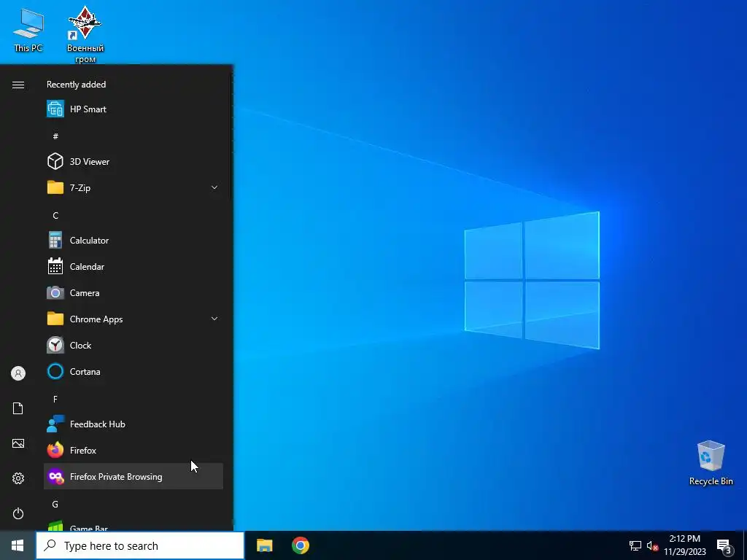Click the 'F' letter header
Image resolution: width=747 pixels, height=560 pixels.
[55, 399]
